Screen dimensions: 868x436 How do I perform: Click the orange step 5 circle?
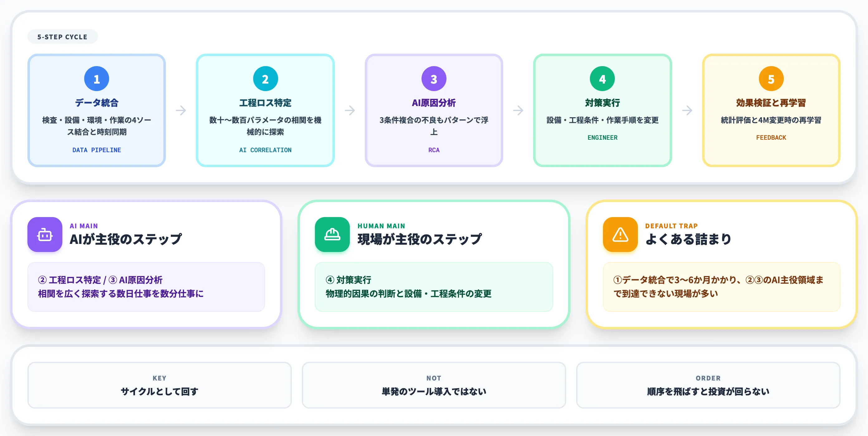click(x=771, y=79)
